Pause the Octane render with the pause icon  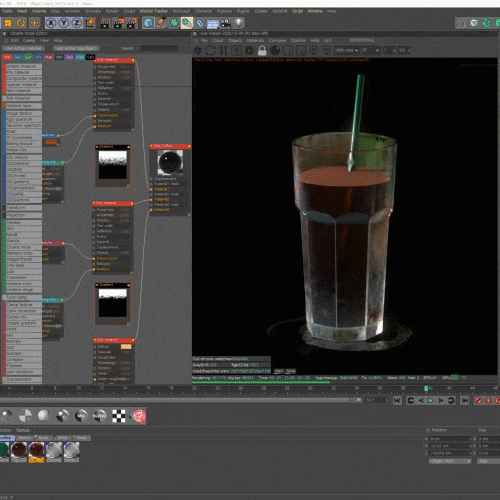[223, 51]
